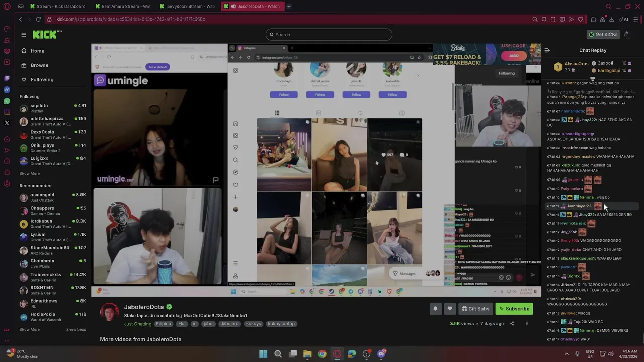This screenshot has width=644, height=362.
Task: Open a new browser tab
Action: click(289, 6)
